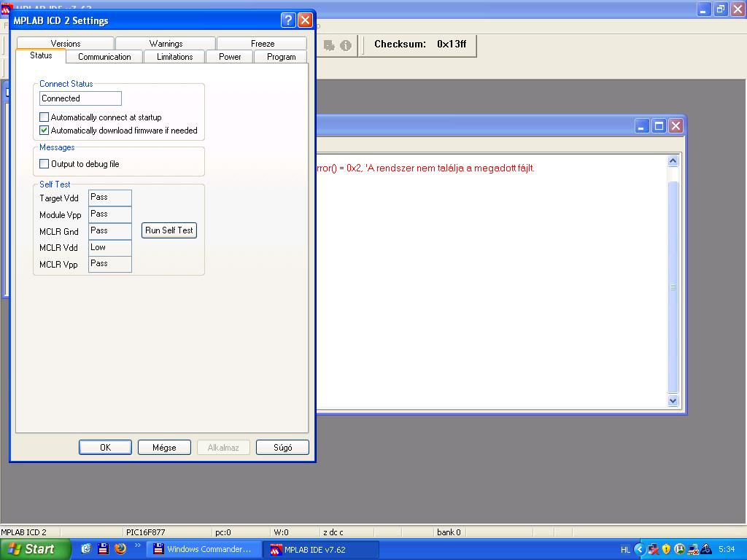Click the MCLR Vpp result field
Image resolution: width=747 pixels, height=560 pixels.
(x=110, y=264)
